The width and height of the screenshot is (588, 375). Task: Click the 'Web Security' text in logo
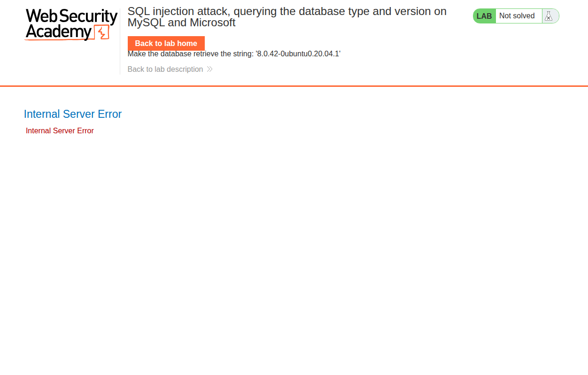pos(71,16)
